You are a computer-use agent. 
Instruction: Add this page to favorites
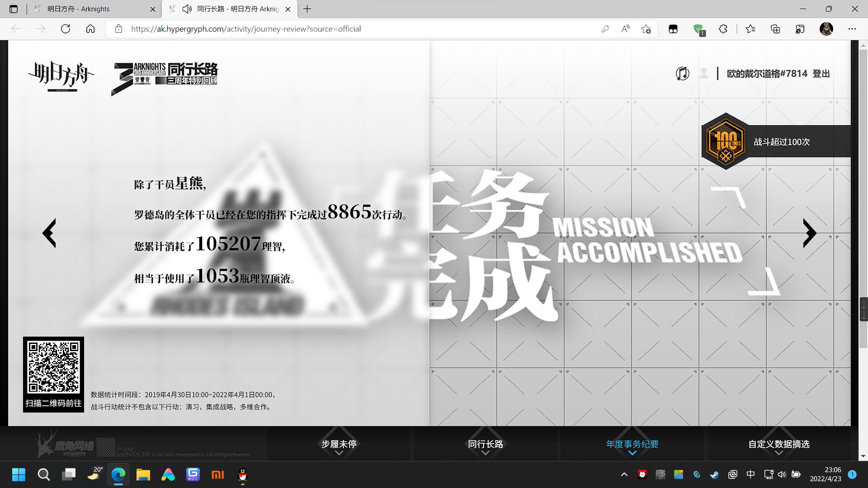(x=646, y=29)
